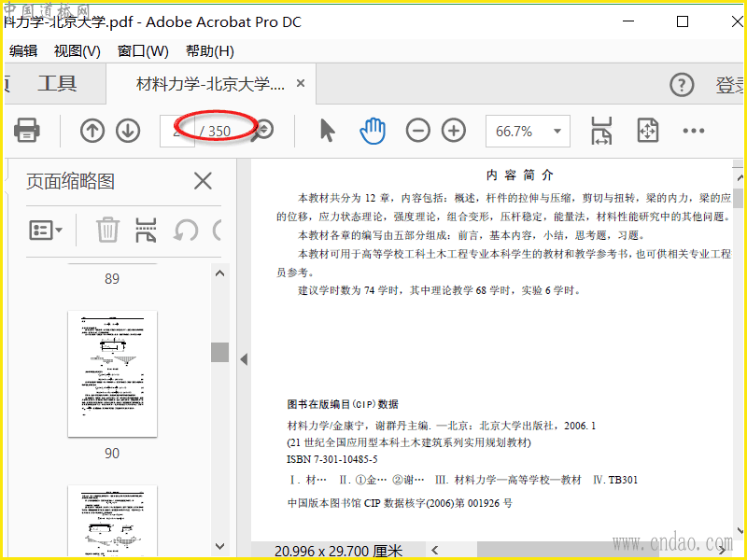Click the 内容简介 heading text
This screenshot has height=560, width=747.
point(519,175)
